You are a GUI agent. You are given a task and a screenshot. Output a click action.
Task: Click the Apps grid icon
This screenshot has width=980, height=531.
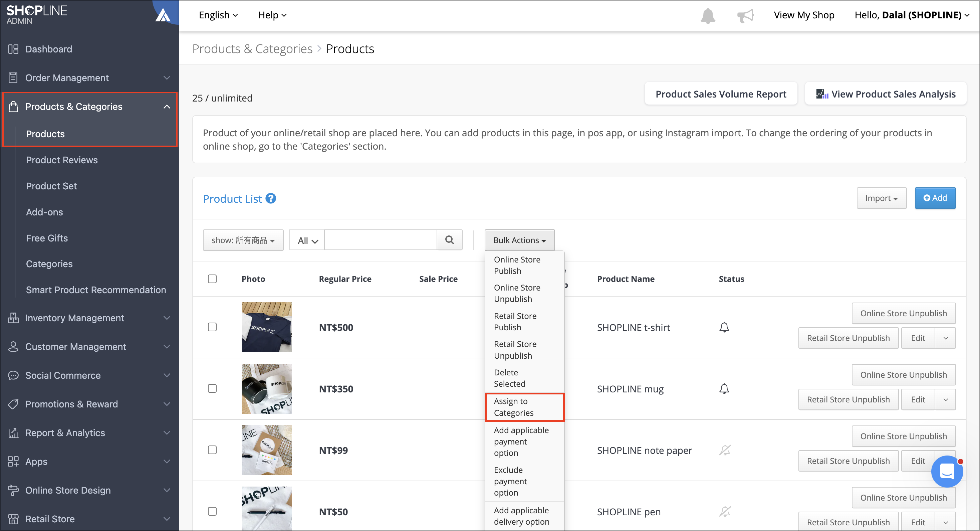(13, 461)
